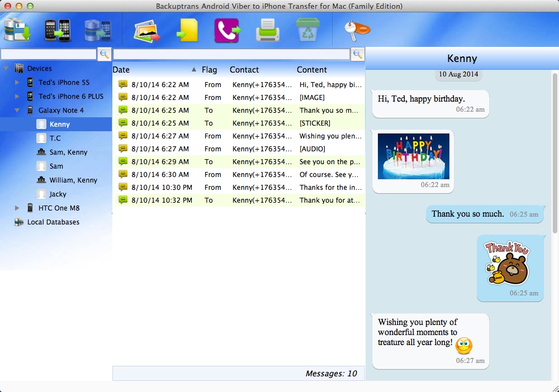This screenshot has height=392, width=559.
Task: Open the Sam, Kenny group chat
Action: [x=68, y=152]
